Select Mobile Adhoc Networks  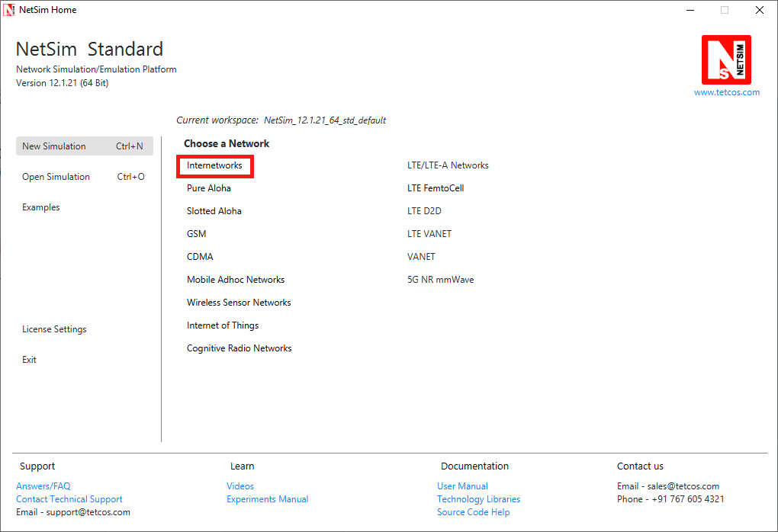(236, 280)
